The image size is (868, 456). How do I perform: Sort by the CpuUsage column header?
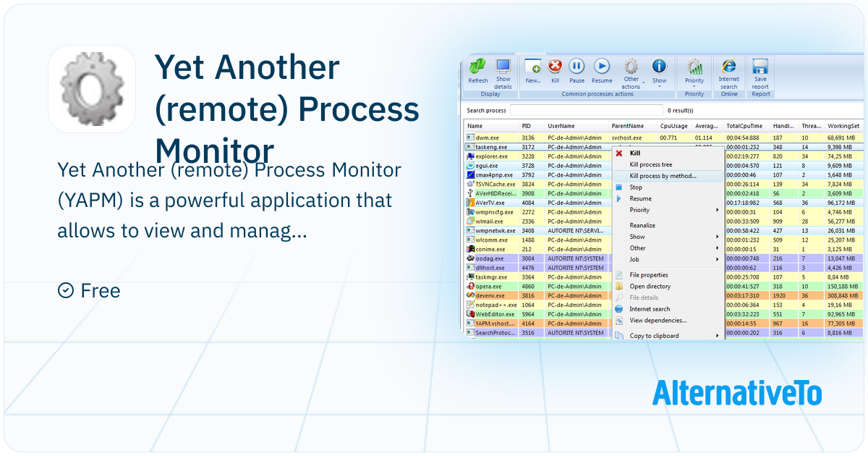coord(675,126)
